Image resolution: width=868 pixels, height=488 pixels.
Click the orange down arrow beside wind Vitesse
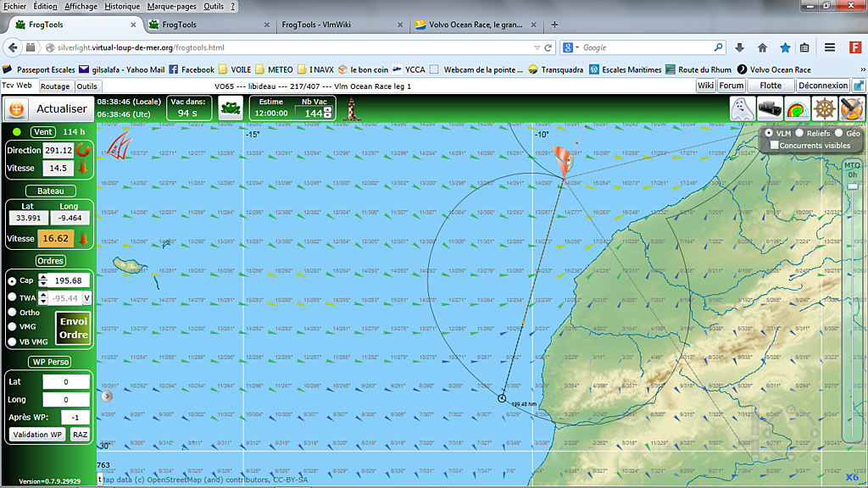coord(83,169)
